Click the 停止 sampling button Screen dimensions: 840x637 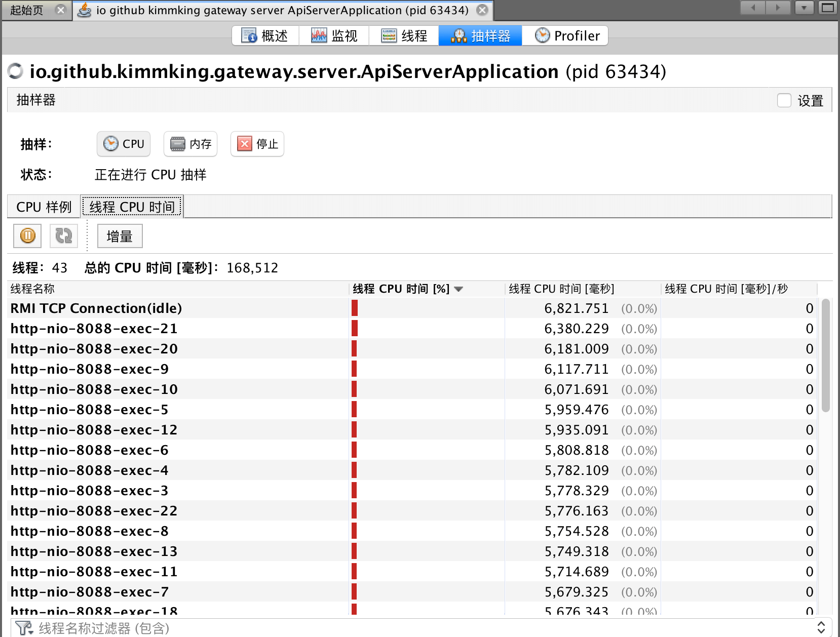click(x=257, y=144)
